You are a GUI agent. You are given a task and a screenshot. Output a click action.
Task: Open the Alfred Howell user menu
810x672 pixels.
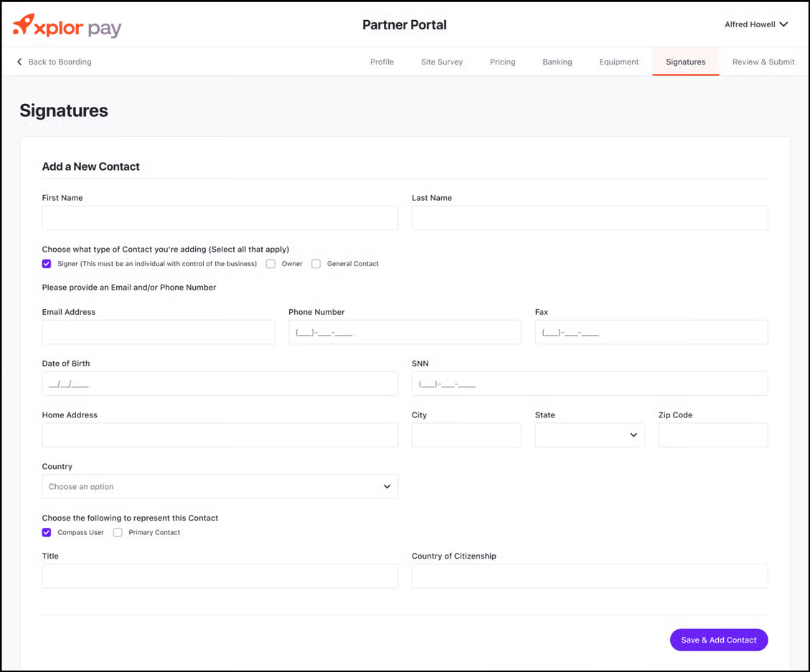tap(756, 24)
